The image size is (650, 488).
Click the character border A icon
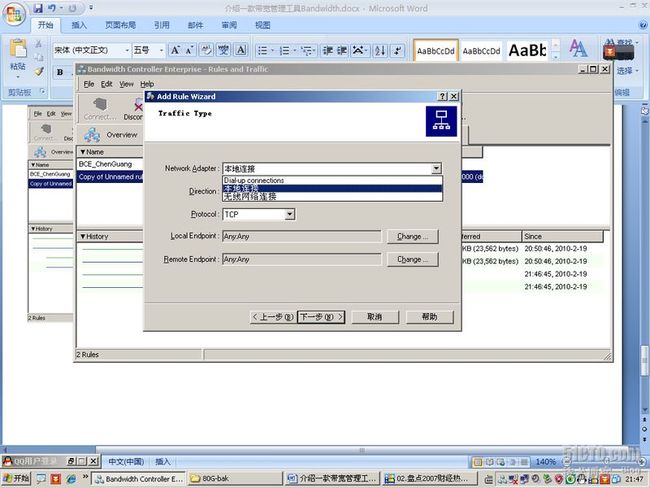[241, 51]
